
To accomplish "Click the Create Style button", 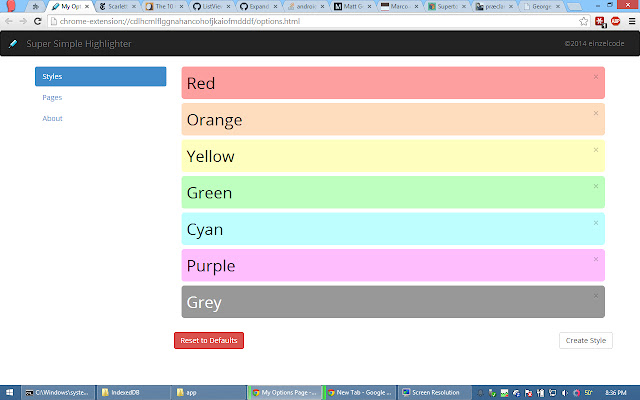I will [x=585, y=340].
